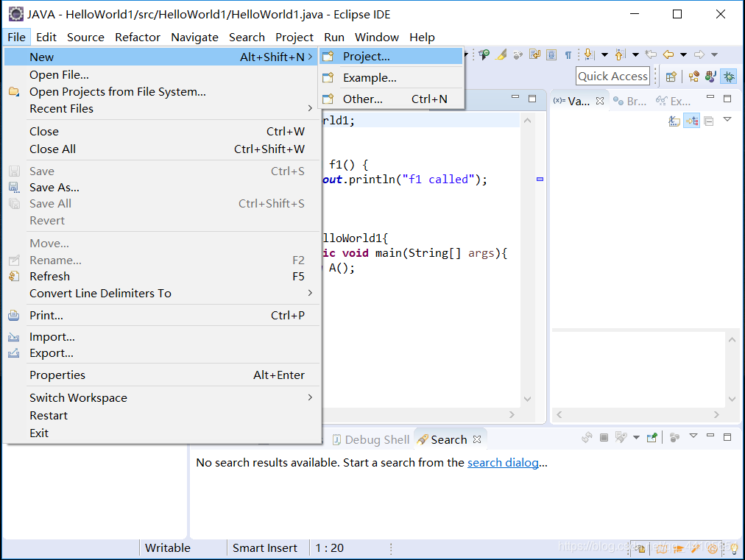Open the Previous Annotation dropdown arrow
The width and height of the screenshot is (745, 560).
tap(636, 55)
